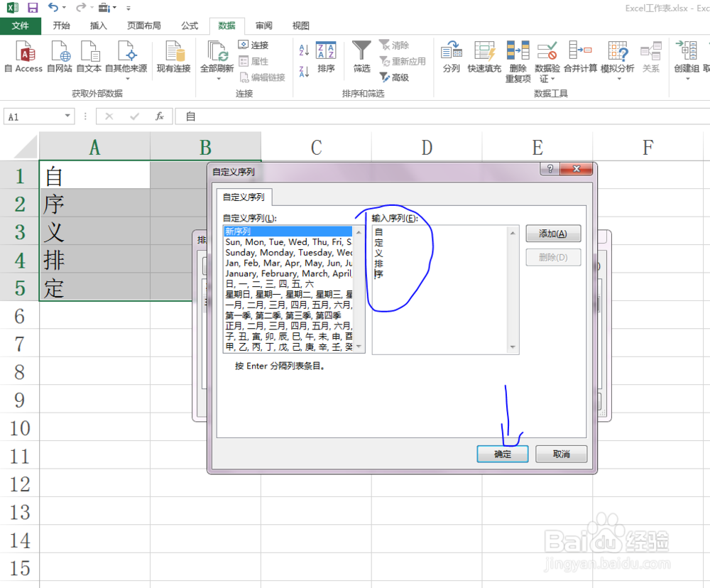Viewport: 710px width, 588px height.
Task: Select the 星期日, 星期一 list entry
Action: 288,295
